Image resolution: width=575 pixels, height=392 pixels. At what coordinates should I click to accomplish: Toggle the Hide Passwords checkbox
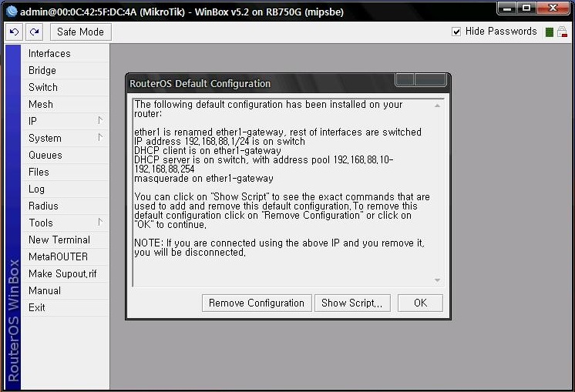click(456, 32)
